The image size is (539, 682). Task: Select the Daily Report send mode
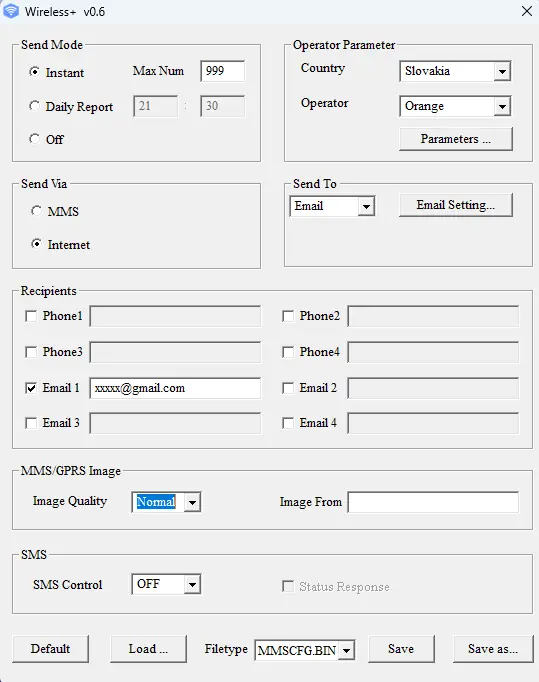[34, 106]
